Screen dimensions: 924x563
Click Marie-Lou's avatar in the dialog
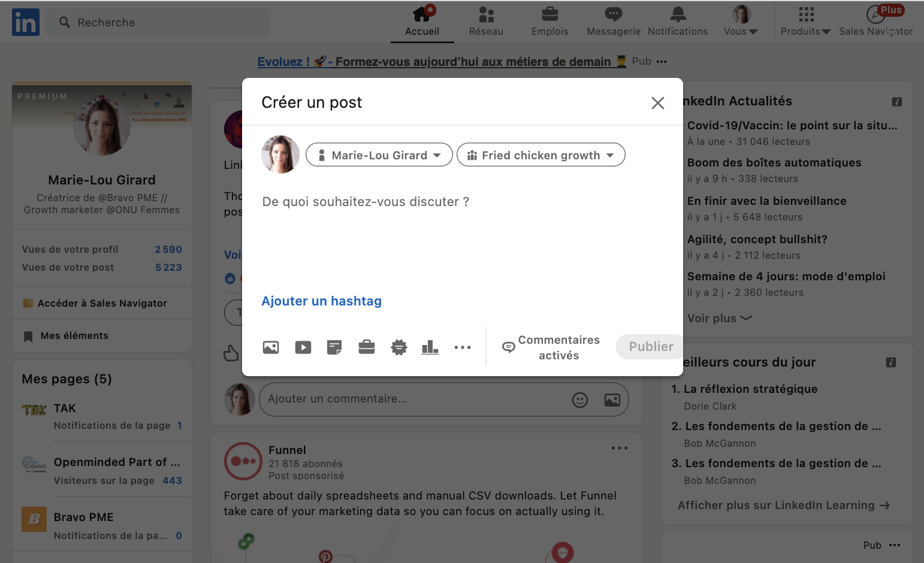[280, 155]
